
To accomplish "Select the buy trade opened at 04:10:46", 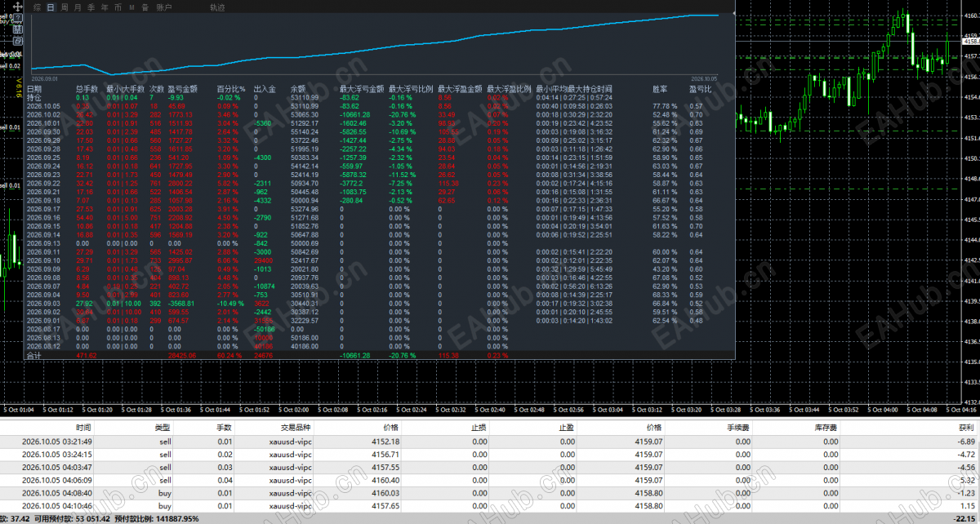I will [x=490, y=507].
